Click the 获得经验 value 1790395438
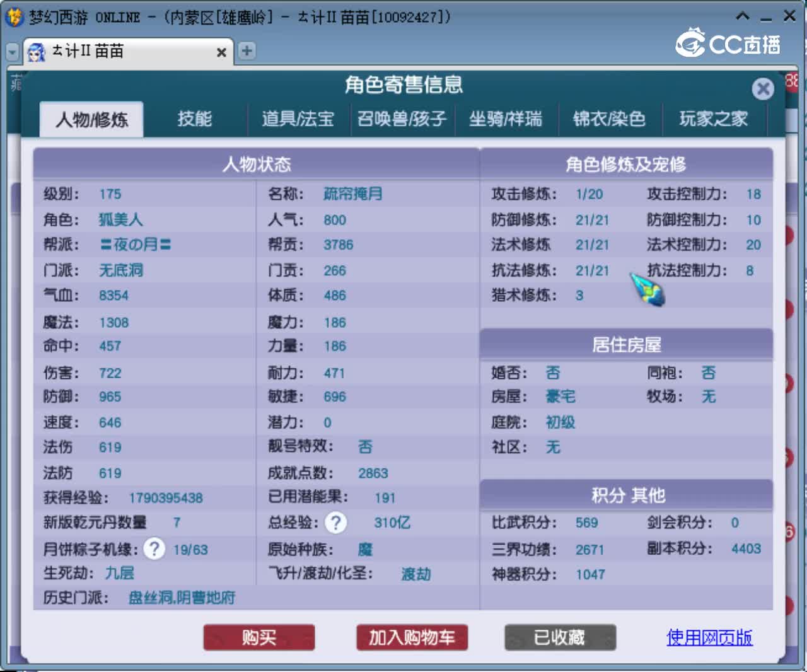Viewport: 807px width, 672px height. click(x=166, y=498)
